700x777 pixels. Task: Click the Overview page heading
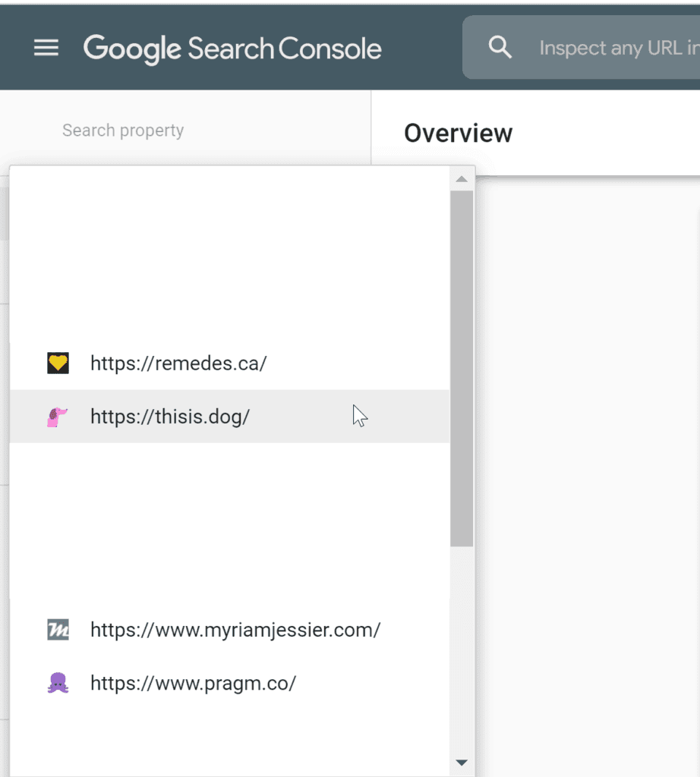[458, 134]
